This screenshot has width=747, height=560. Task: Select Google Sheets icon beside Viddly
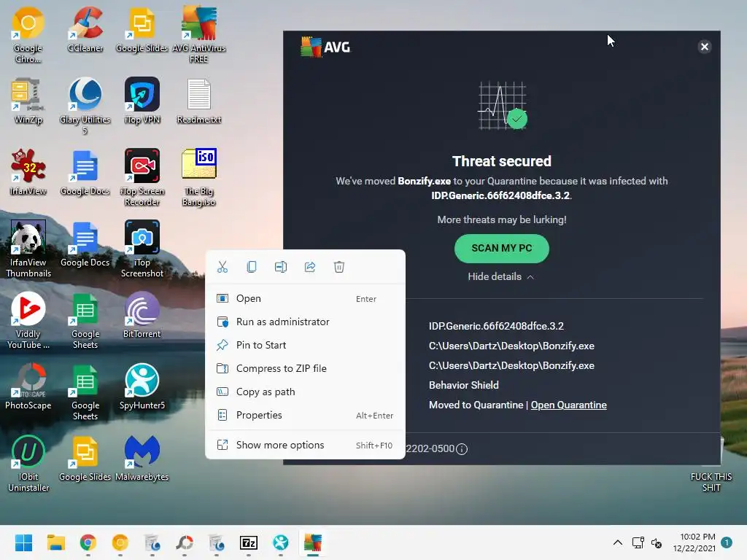(x=85, y=321)
